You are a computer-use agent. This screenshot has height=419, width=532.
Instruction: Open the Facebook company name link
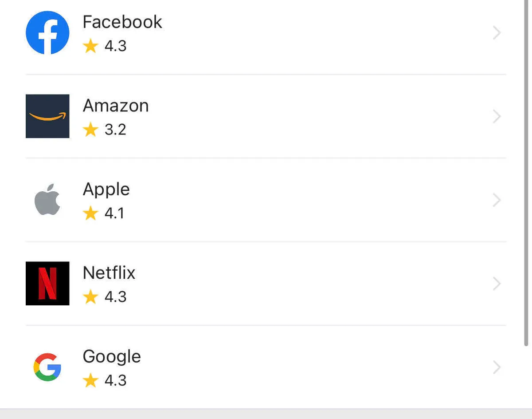[122, 22]
